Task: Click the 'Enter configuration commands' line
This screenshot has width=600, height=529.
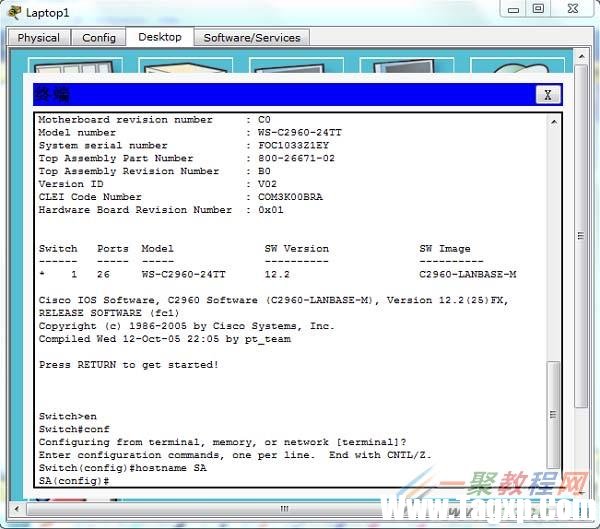Action: [235, 455]
